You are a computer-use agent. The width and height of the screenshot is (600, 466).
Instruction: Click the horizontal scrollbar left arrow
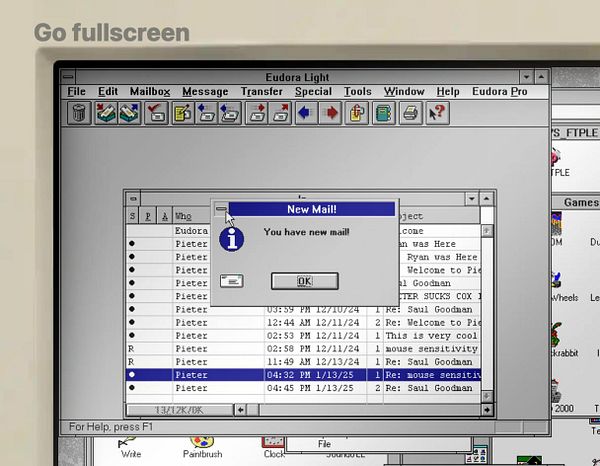click(240, 410)
